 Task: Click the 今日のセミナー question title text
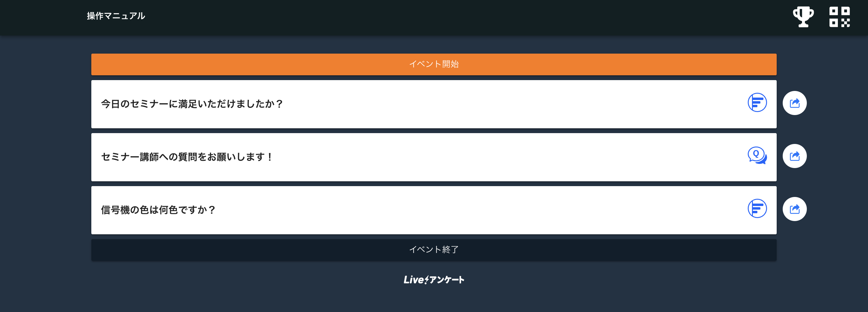192,104
